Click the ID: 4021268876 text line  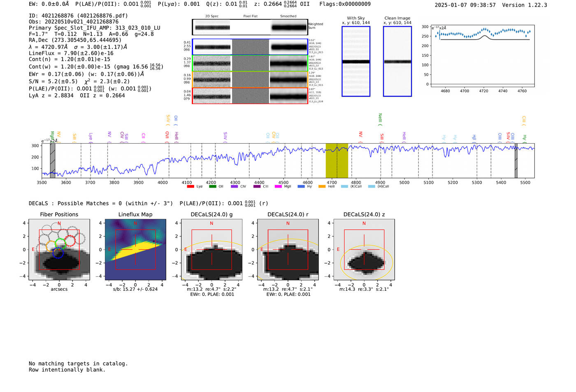tap(78, 16)
